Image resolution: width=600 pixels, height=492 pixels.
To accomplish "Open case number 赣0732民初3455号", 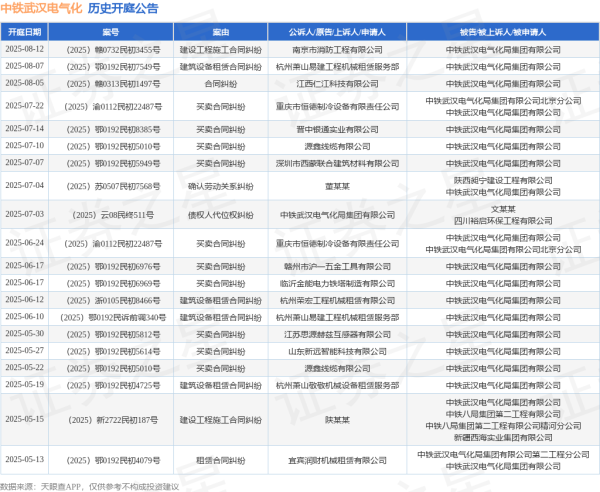I will pos(110,47).
